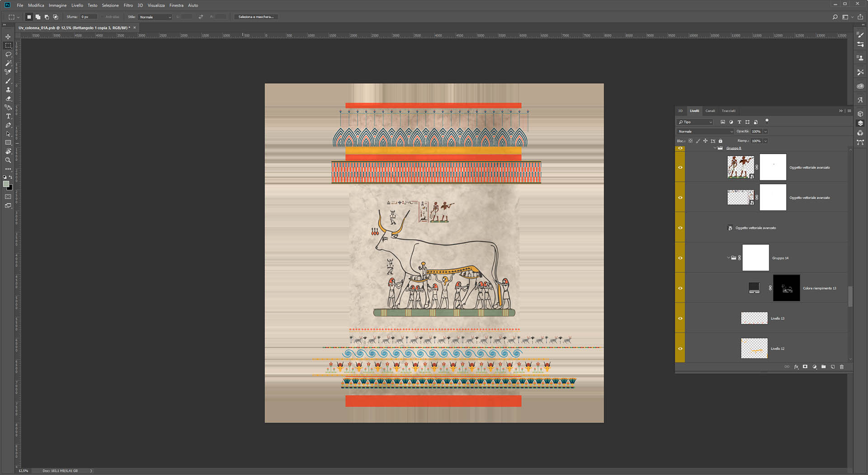
Task: Select the Eraser tool
Action: click(x=8, y=99)
